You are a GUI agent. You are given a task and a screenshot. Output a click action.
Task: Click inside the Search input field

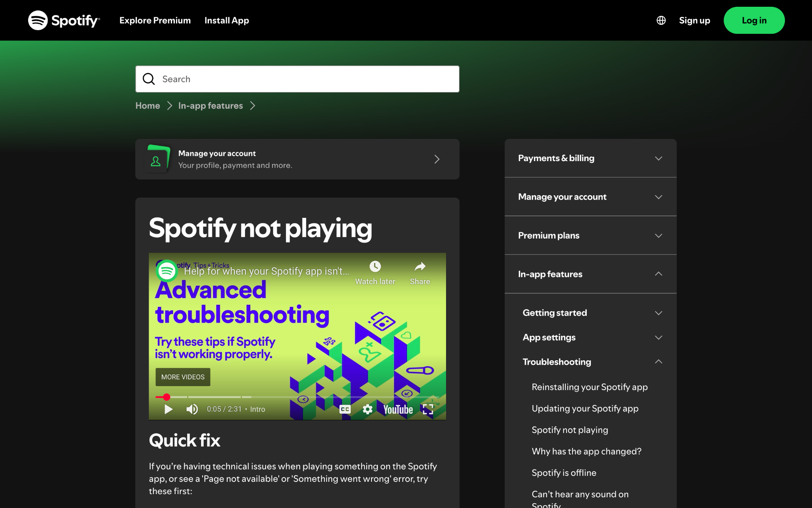297,79
